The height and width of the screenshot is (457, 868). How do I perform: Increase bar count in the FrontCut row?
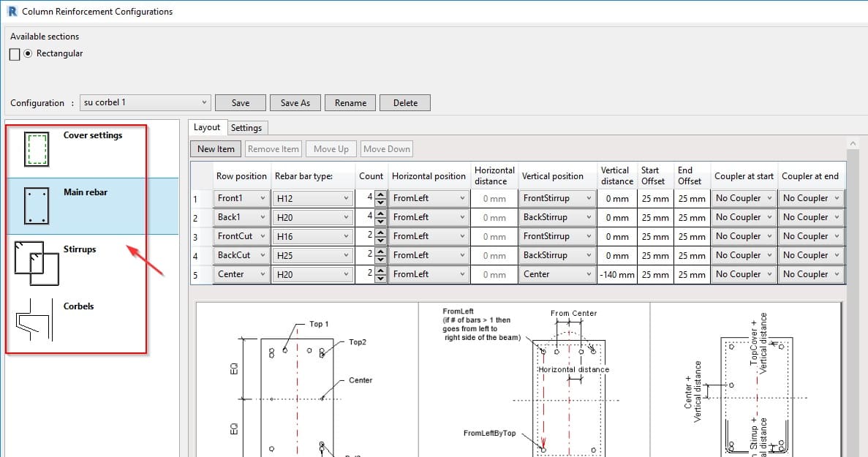tap(380, 233)
